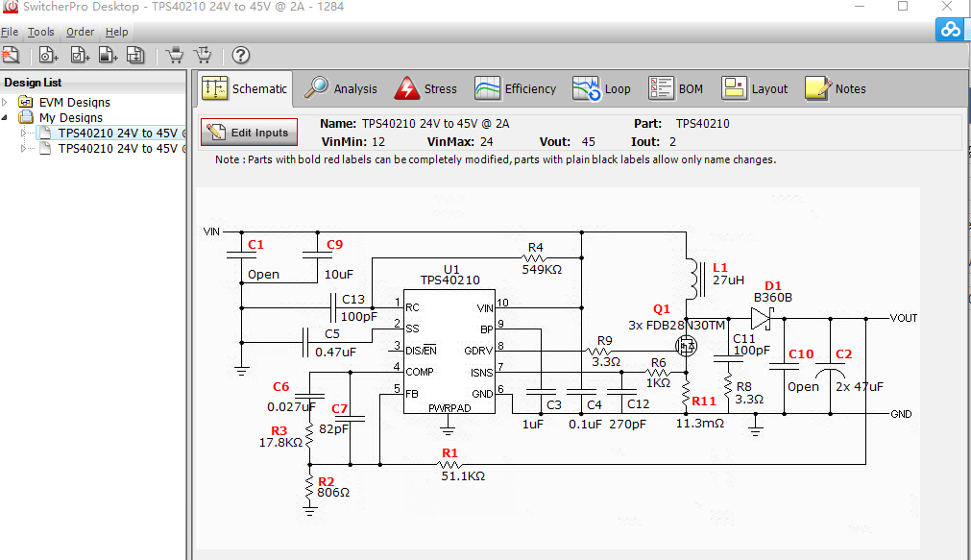Click red C2 output capacitor label
This screenshot has height=560, width=971.
coord(843,354)
